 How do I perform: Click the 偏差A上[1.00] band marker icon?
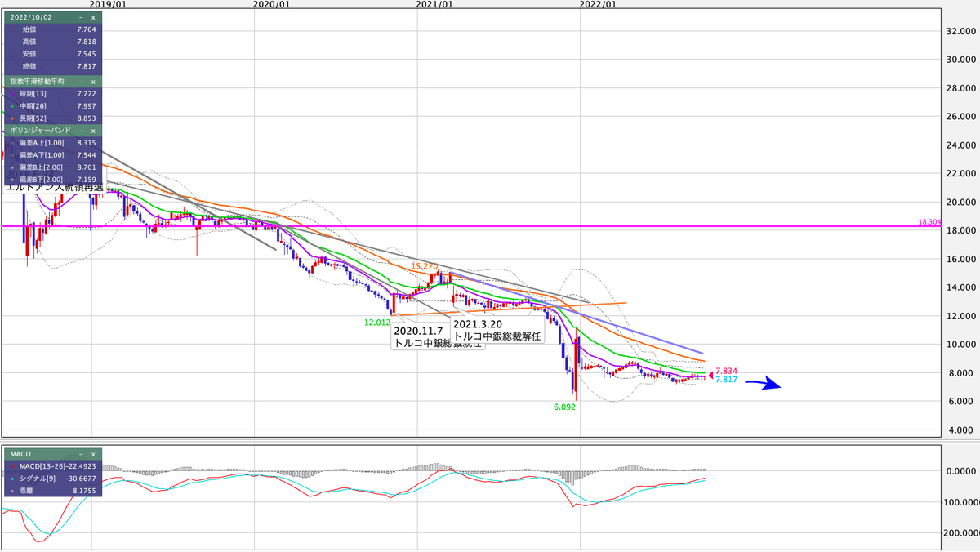[11, 142]
